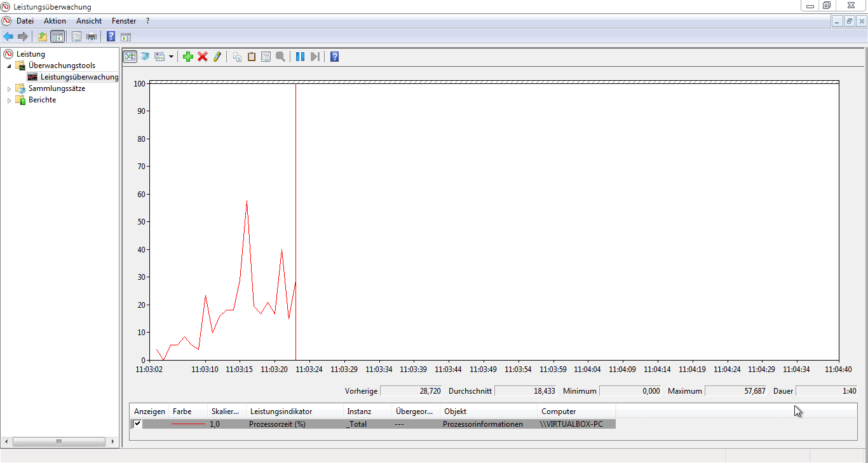Screen dimensions: 868x463
Task: Freeze display with the pause icon
Action: click(x=300, y=57)
